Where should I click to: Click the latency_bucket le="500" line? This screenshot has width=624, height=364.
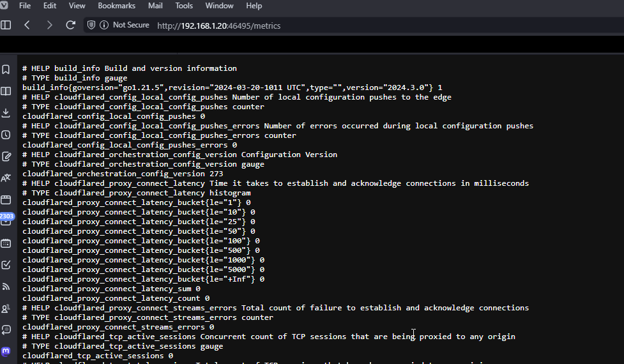click(141, 250)
